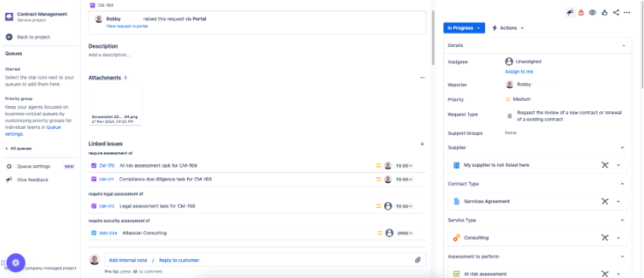Click the unassigned avatar on CM-172 row
Viewport: 644px width, 278px height.
388,206
